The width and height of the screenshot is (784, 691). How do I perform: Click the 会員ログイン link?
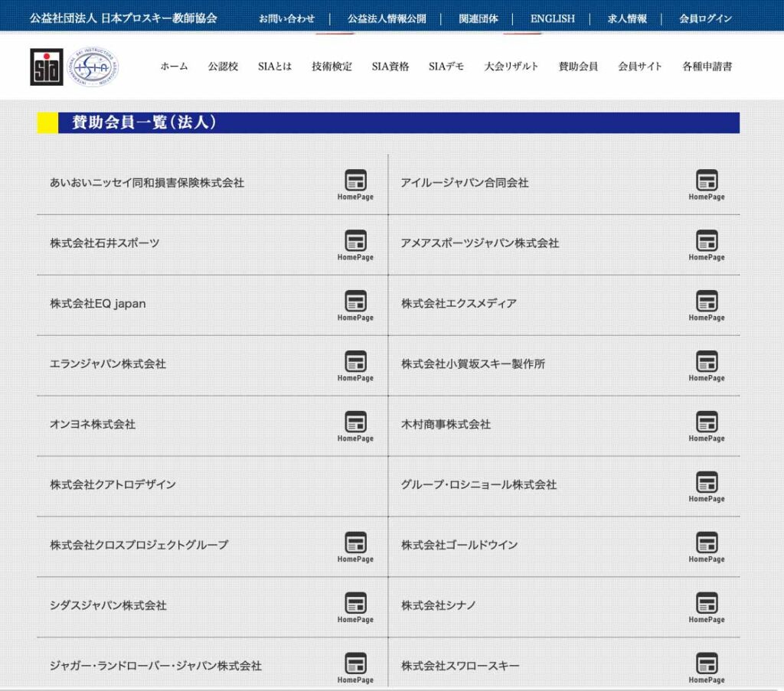(705, 18)
